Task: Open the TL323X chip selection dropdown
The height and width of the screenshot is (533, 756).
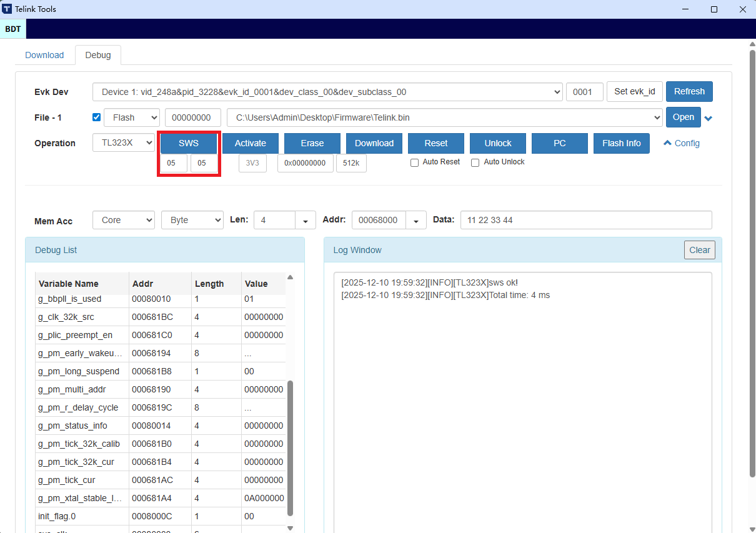Action: (x=123, y=142)
